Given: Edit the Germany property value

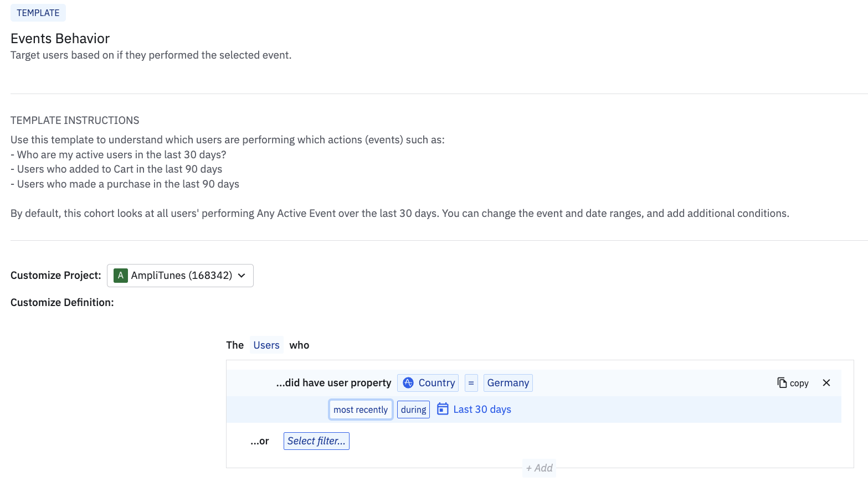Looking at the screenshot, I should click(508, 383).
